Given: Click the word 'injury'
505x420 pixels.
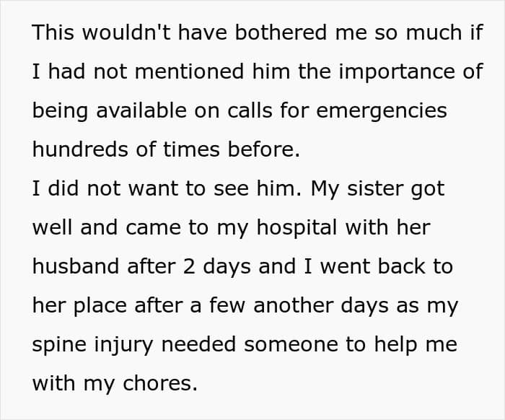Looking at the screenshot, I should pyautogui.click(x=123, y=344).
